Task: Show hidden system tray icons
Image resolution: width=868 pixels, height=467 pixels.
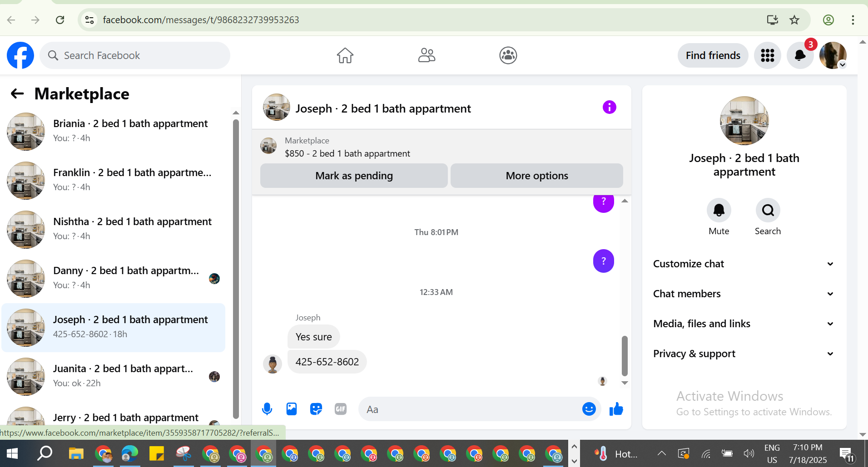Action: [x=662, y=453]
